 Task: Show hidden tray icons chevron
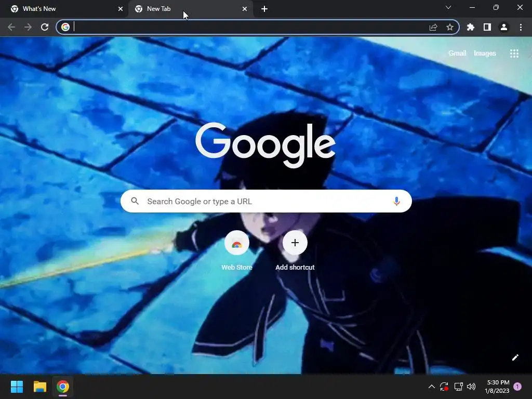click(432, 387)
